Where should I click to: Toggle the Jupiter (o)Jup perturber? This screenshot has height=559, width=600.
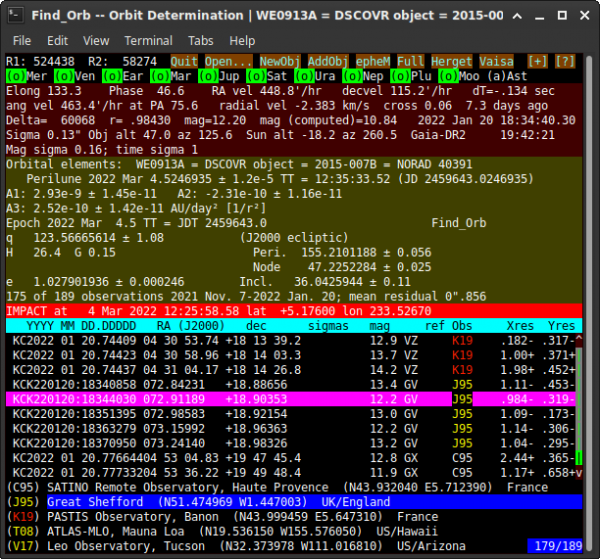pyautogui.click(x=219, y=76)
